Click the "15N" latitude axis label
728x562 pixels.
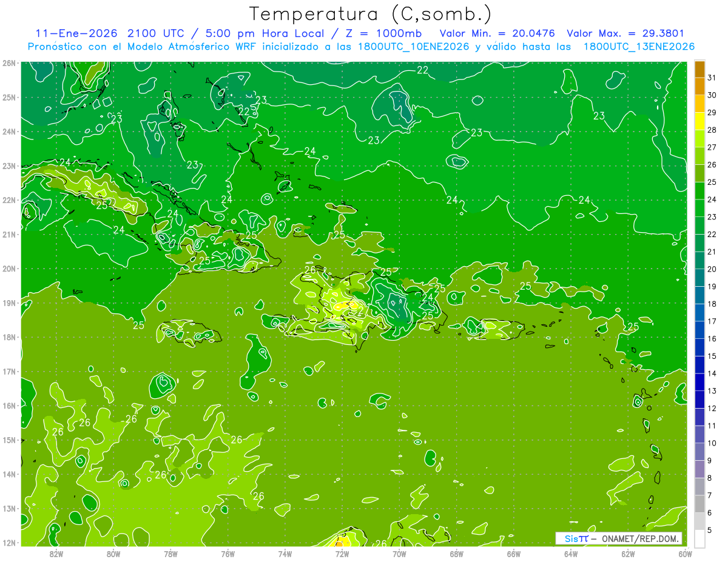pyautogui.click(x=8, y=440)
